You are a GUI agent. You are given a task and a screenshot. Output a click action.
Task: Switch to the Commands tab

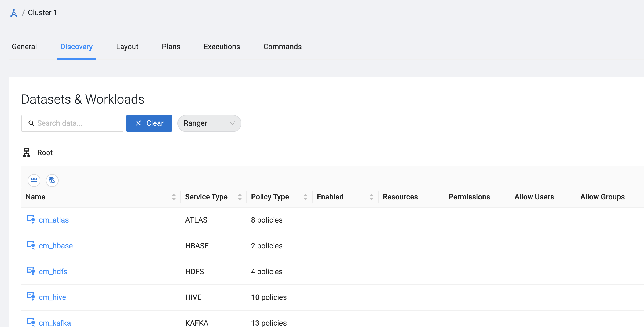283,47
